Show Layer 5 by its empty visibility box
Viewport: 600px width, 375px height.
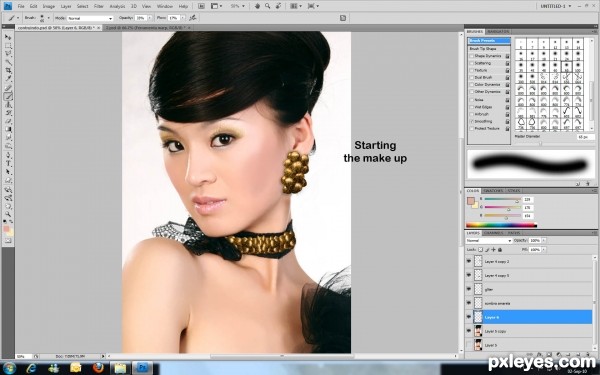click(x=469, y=345)
